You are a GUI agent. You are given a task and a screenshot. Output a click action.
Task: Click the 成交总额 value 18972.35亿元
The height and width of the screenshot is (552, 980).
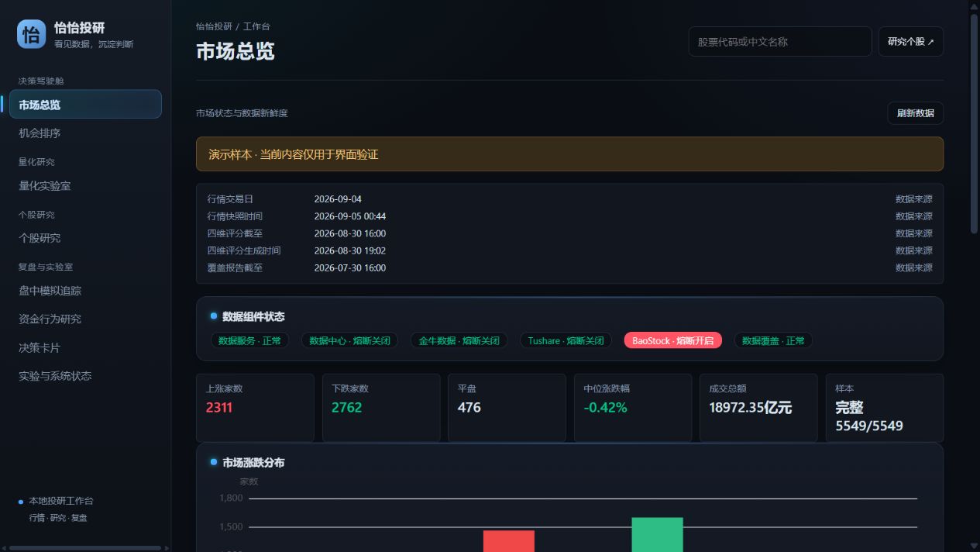coord(751,408)
